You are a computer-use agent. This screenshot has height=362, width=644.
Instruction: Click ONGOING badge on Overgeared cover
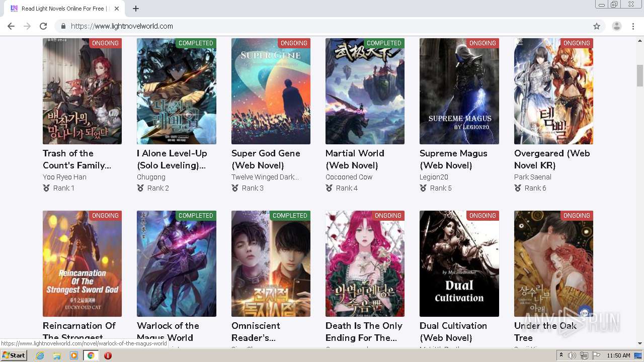[x=577, y=43]
